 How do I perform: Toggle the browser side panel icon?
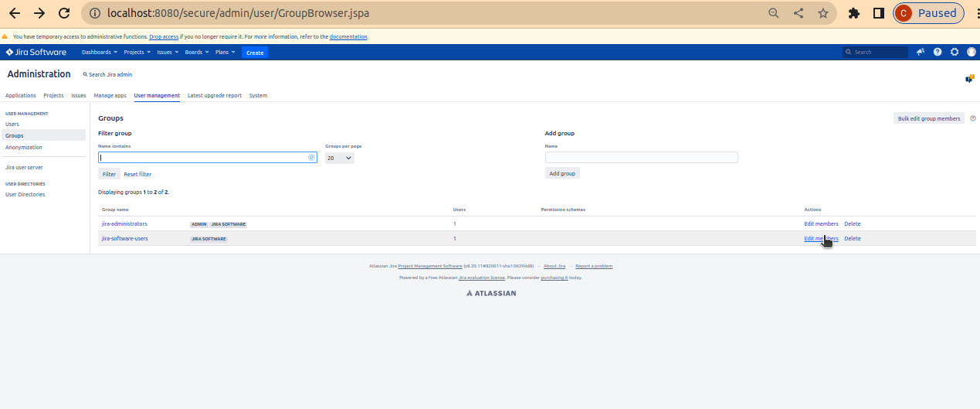[878, 13]
